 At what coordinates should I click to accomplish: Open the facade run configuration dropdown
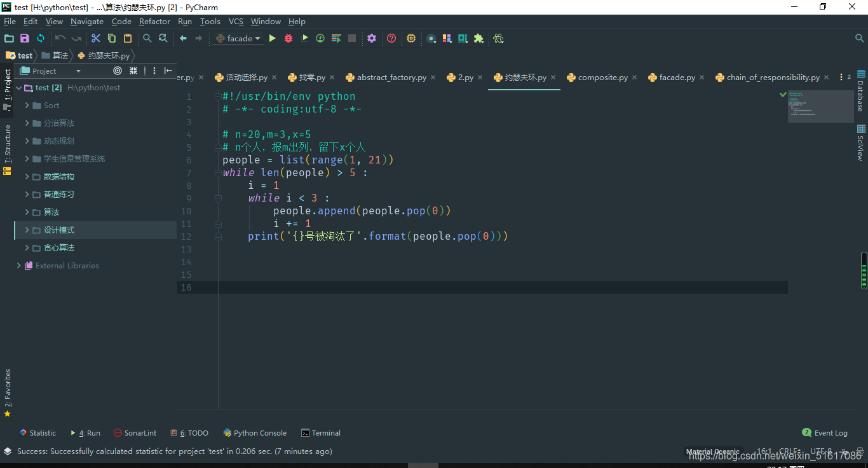pos(239,38)
